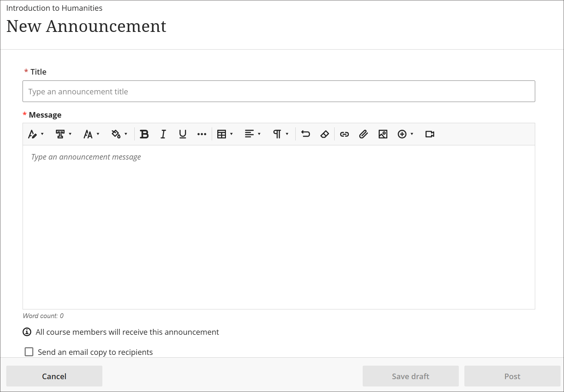Insert a hyperlink
Viewport: 564px width, 392px height.
coord(344,134)
